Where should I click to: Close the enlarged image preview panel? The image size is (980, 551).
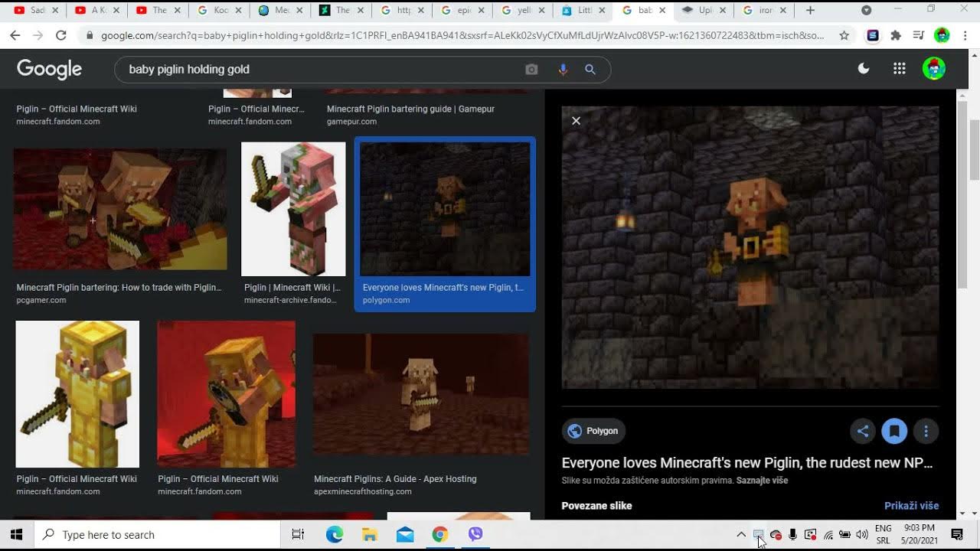click(x=576, y=121)
